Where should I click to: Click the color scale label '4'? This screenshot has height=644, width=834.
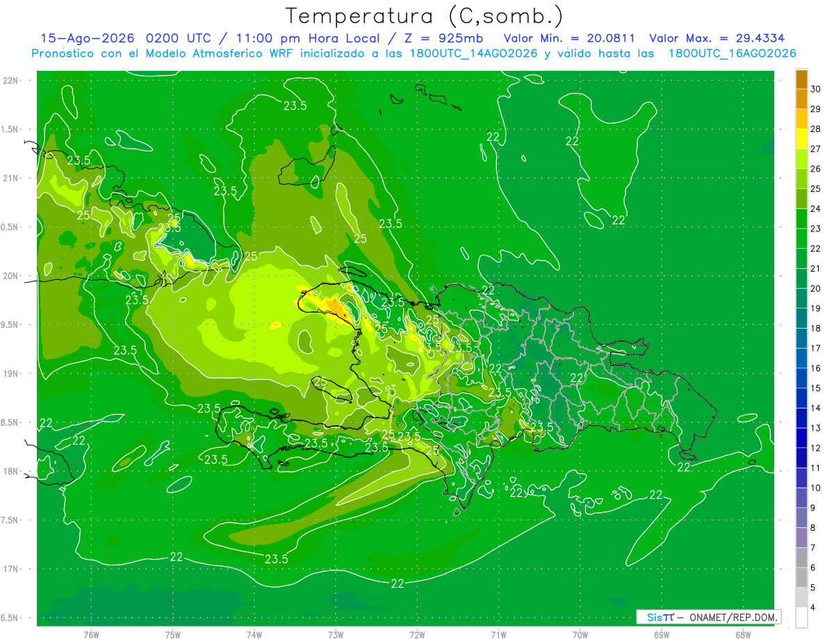point(813,607)
